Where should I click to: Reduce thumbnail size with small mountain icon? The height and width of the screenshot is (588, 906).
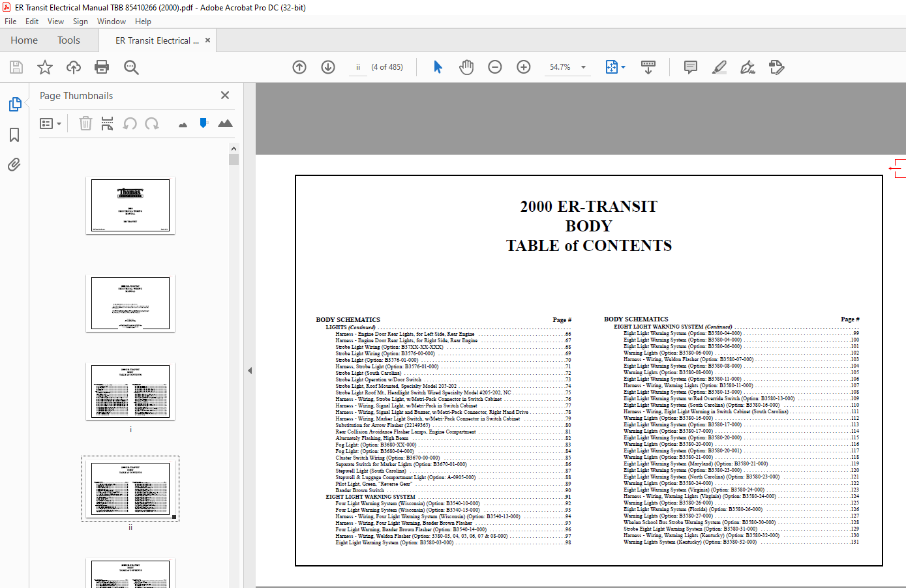click(183, 125)
